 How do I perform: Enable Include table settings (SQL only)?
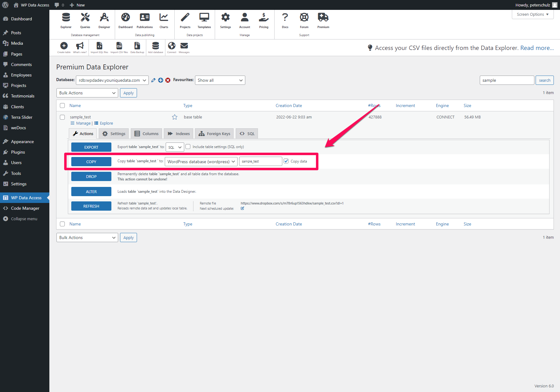pyautogui.click(x=188, y=147)
